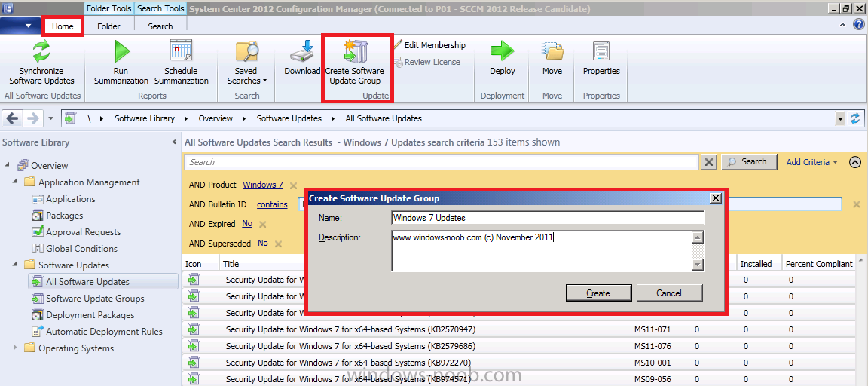Open Automatic Deployment Rules node

coord(104,332)
